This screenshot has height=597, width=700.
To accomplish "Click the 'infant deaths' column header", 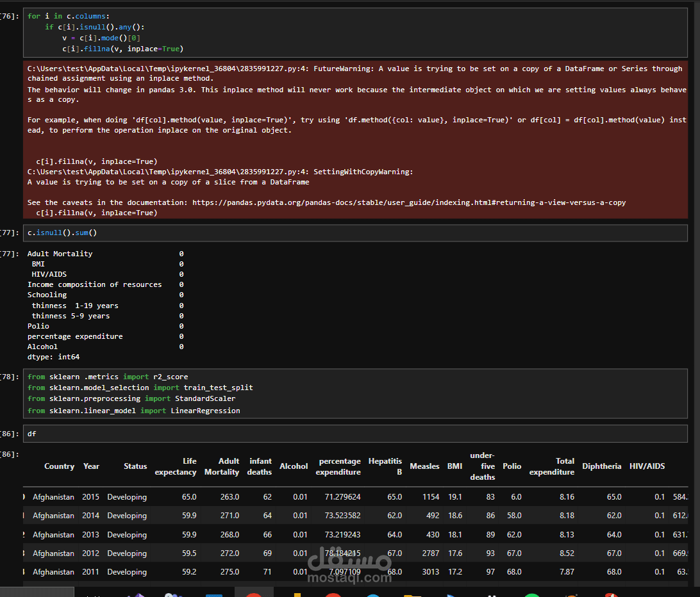I will pos(260,466).
